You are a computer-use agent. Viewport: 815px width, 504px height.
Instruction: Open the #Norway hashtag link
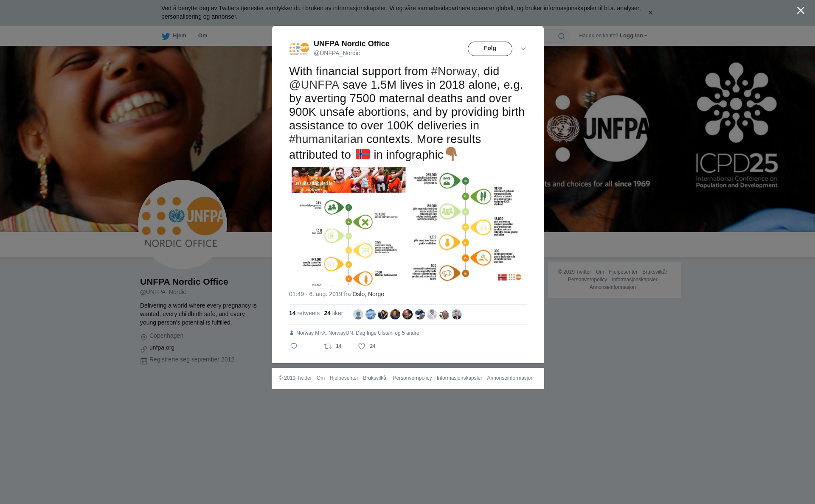[454, 71]
